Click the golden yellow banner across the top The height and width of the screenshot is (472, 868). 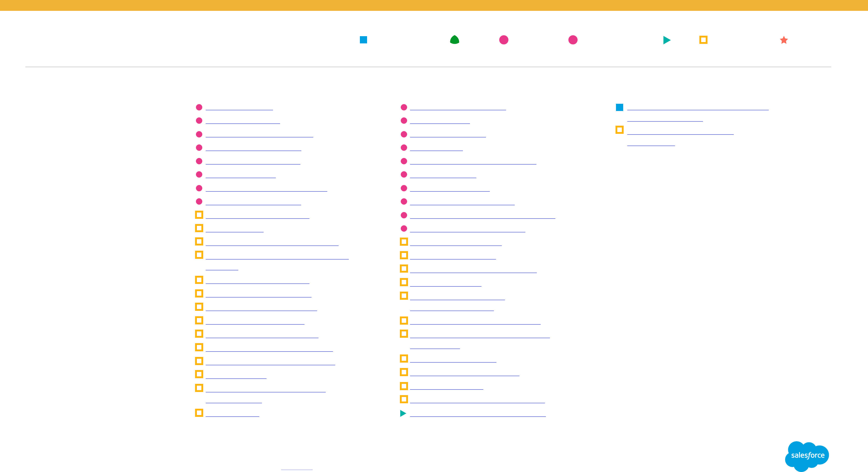(434, 5)
